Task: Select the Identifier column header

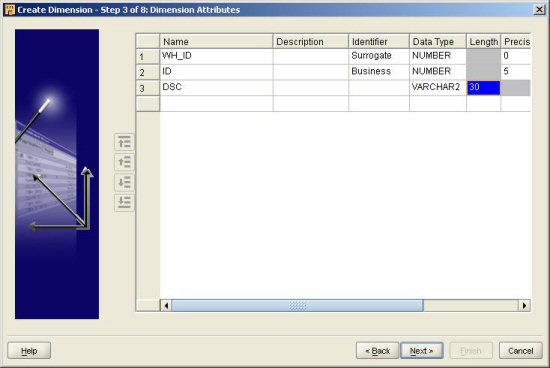Action: (379, 41)
